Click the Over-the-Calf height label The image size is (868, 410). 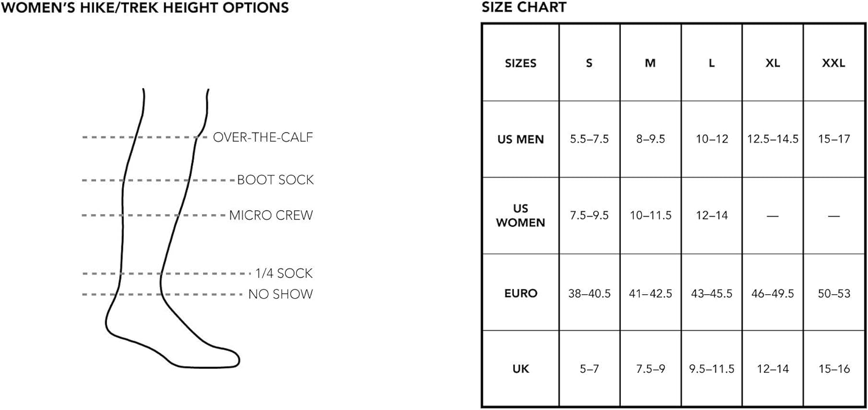[263, 137]
